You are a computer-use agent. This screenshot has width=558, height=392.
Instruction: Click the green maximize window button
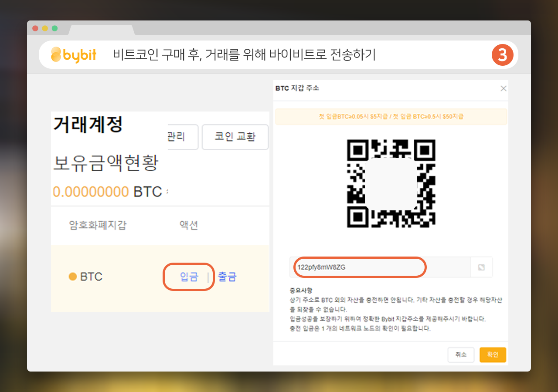tap(54, 28)
